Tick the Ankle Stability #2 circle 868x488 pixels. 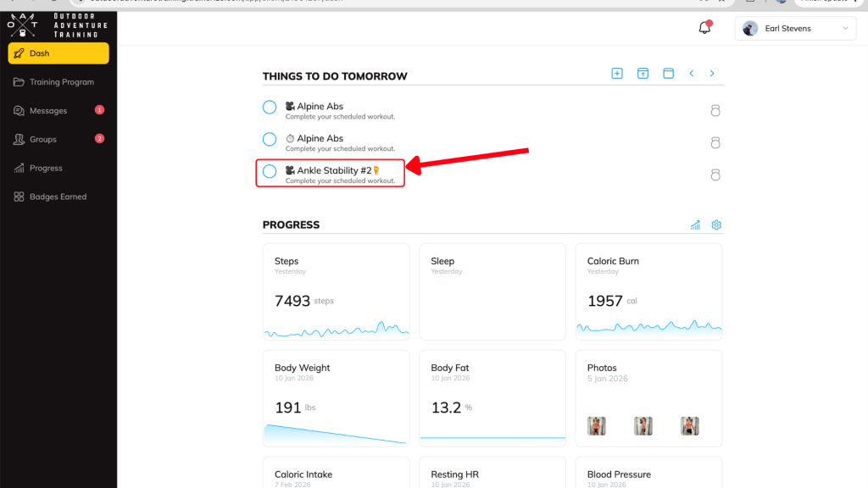tap(270, 171)
